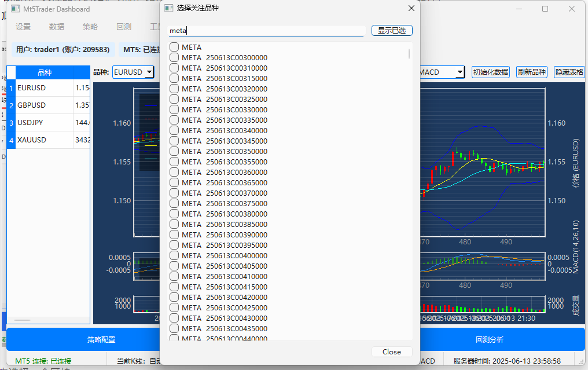588x370 pixels.
Task: Click the dialog's title bar app icon
Action: pos(169,8)
